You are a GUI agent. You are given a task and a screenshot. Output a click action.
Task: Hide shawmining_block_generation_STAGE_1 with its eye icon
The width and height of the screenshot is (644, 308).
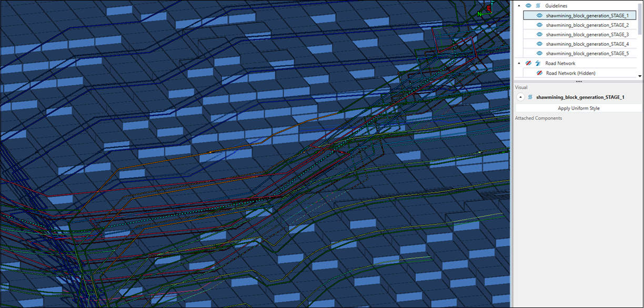tap(539, 16)
